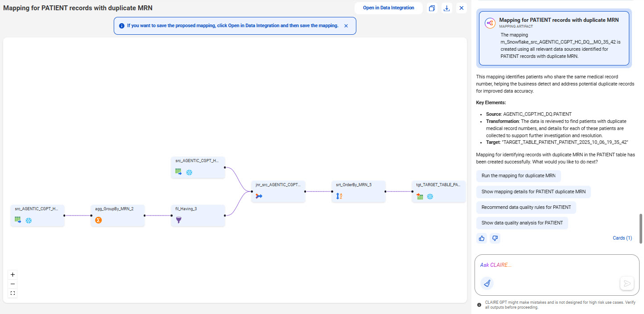
Task: Click the clear chat broom icon
Action: pos(487,283)
